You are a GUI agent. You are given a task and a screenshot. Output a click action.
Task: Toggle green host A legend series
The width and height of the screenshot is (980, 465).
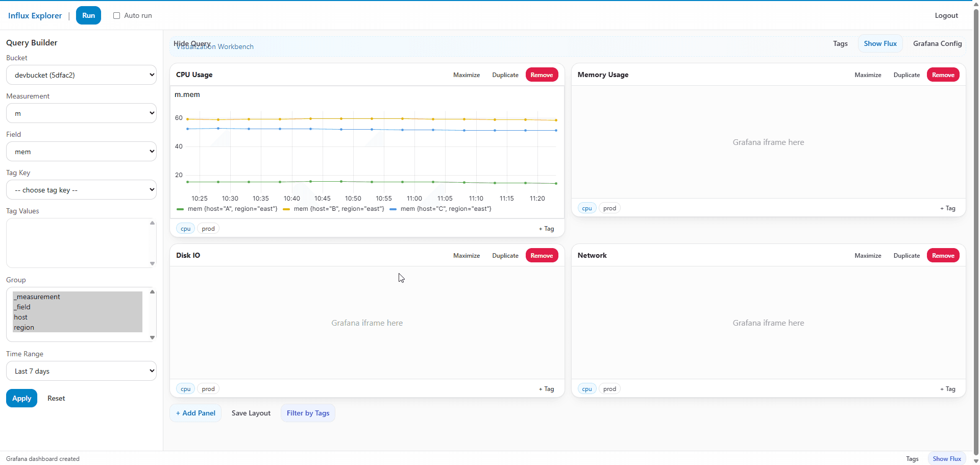pyautogui.click(x=227, y=209)
